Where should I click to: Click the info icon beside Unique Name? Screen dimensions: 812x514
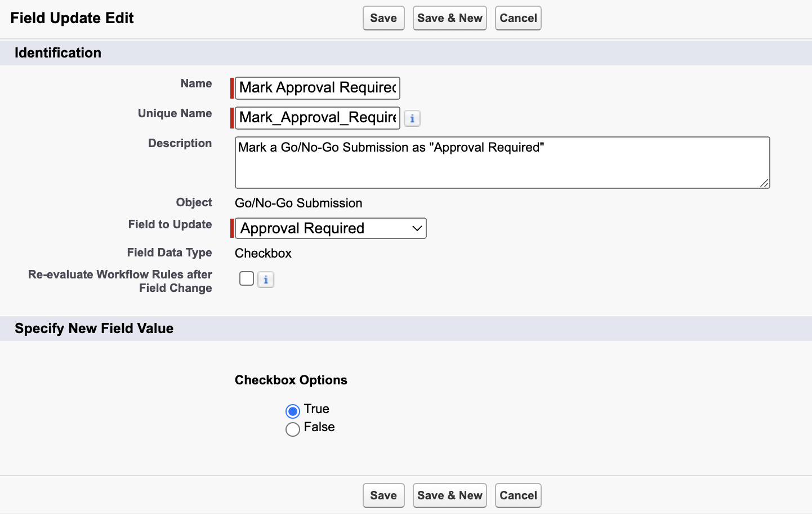(412, 118)
